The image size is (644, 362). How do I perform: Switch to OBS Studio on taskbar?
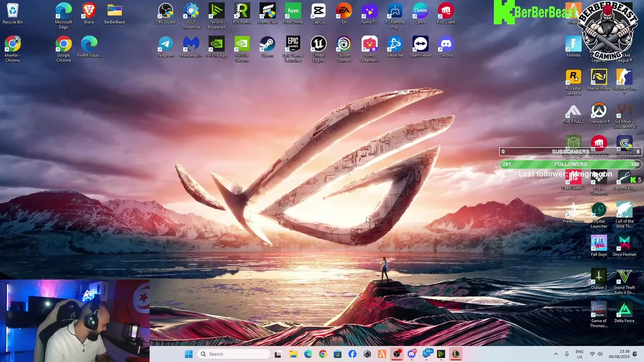[397, 354]
